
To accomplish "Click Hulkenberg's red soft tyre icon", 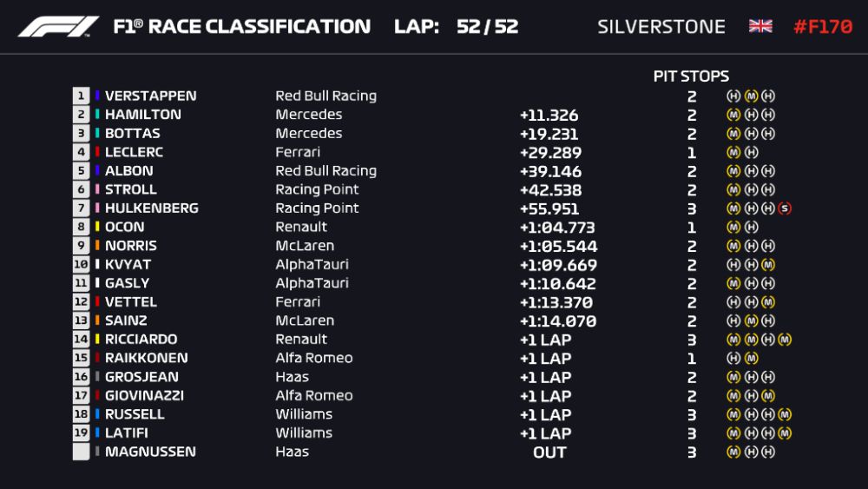I will pyautogui.click(x=786, y=208).
